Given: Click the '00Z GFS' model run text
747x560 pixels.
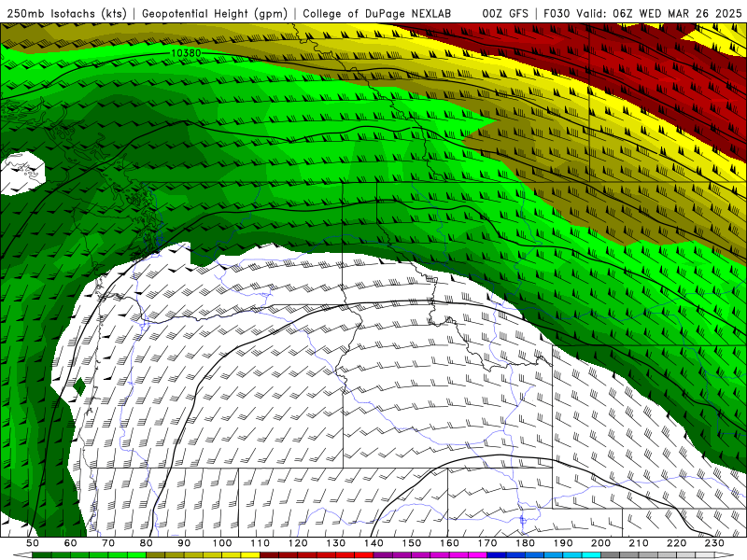Looking at the screenshot, I should [x=505, y=13].
